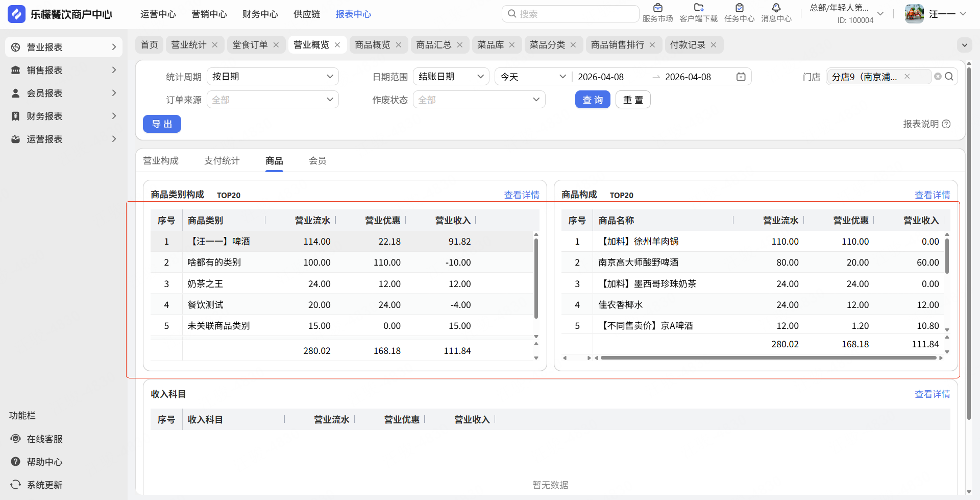980x500 pixels.
Task: Click the 导出 export button
Action: [x=162, y=124]
